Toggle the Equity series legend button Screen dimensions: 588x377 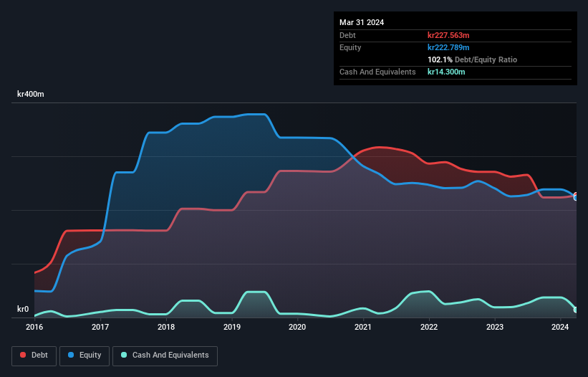pyautogui.click(x=85, y=355)
